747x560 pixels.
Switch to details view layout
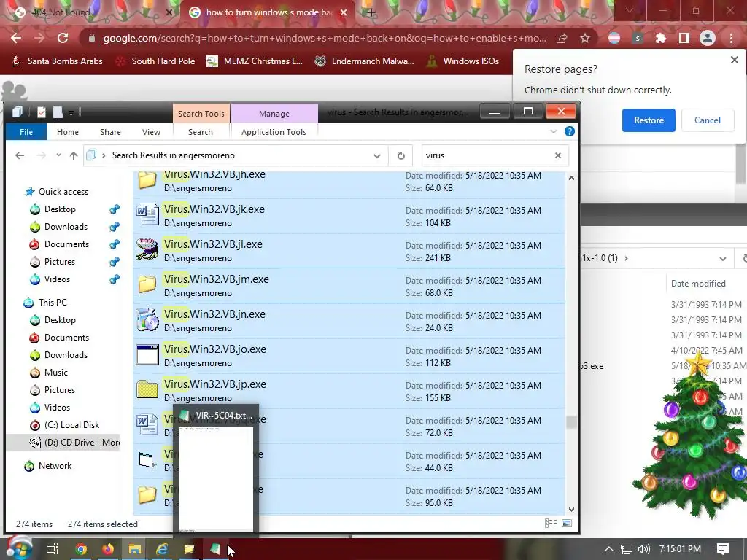coord(550,524)
